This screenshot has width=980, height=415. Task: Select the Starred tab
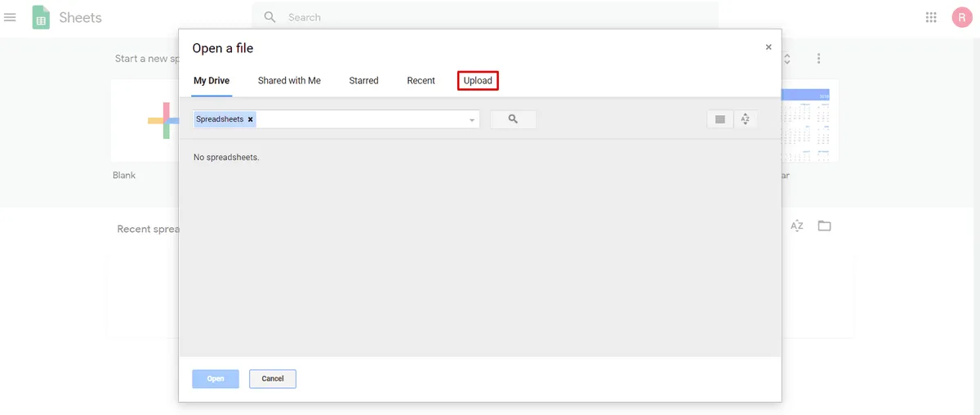point(363,81)
